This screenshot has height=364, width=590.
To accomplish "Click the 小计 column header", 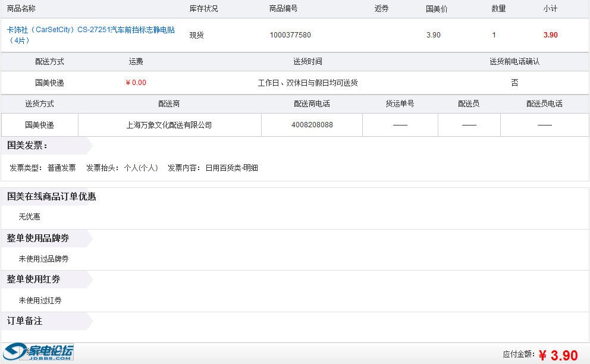I will pos(550,8).
